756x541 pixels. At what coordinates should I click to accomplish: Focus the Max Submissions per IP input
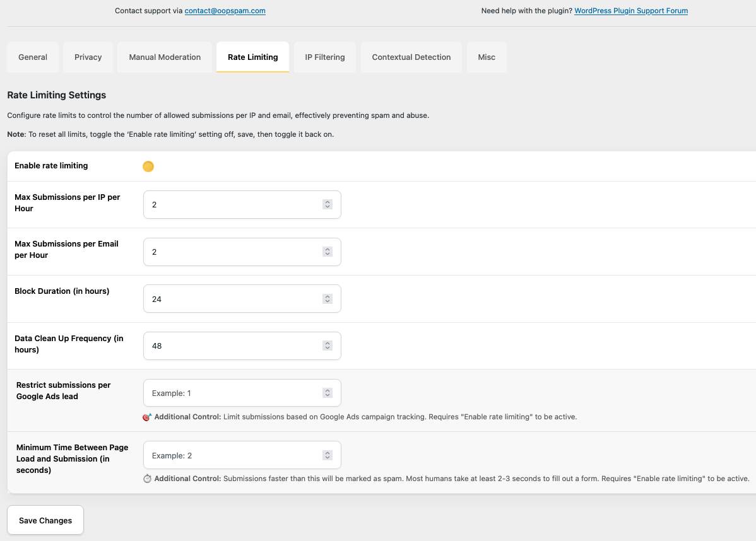coord(233,205)
